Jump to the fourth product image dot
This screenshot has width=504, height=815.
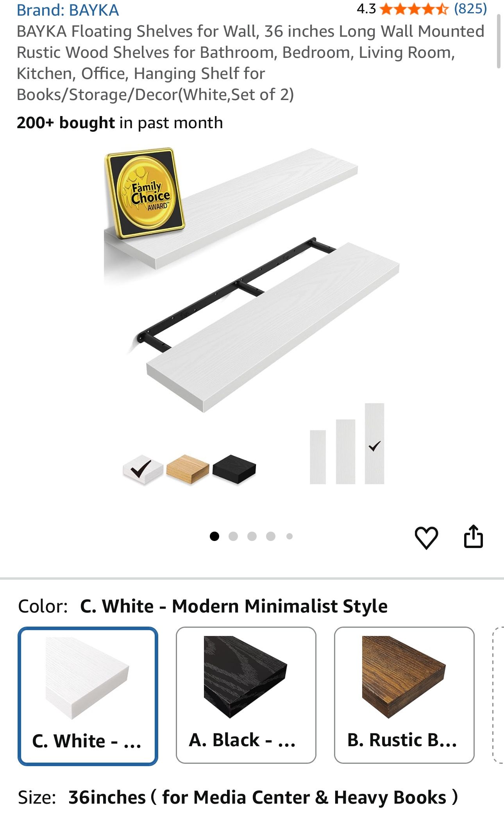(271, 536)
